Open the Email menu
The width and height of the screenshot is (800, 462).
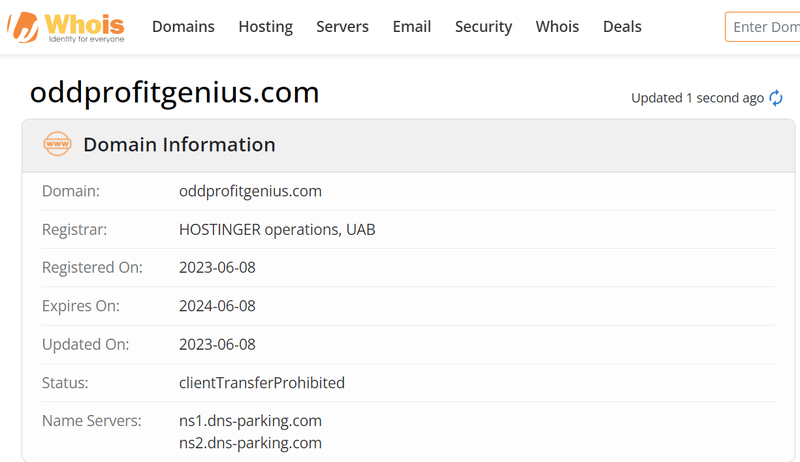point(412,27)
